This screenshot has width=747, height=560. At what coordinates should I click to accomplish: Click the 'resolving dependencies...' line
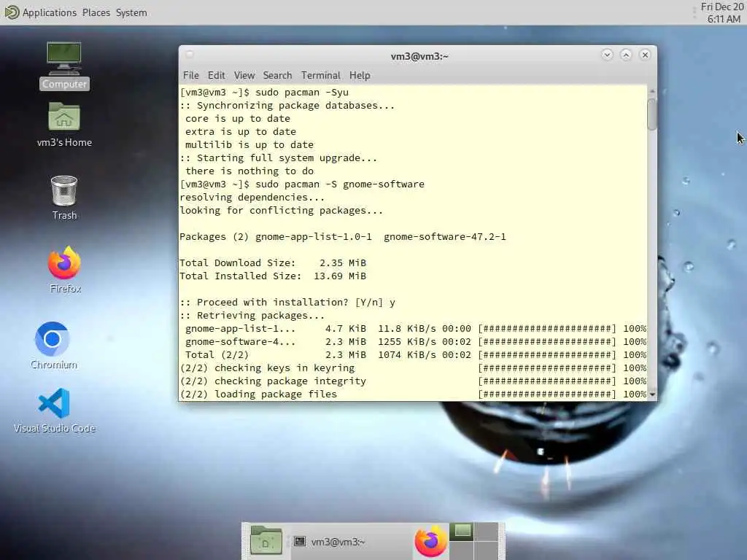(252, 197)
